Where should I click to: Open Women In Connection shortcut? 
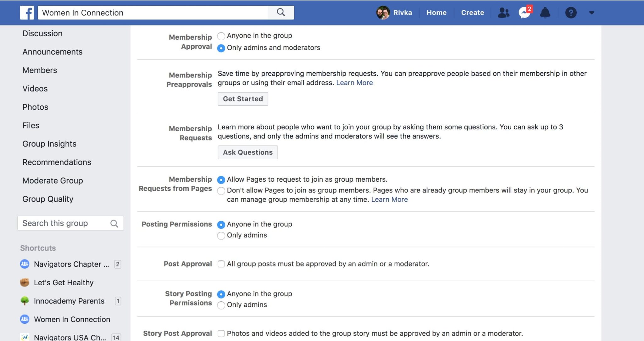coord(72,319)
